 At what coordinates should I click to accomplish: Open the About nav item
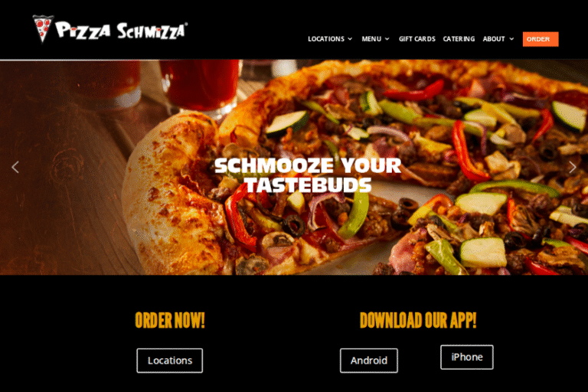[x=494, y=39]
